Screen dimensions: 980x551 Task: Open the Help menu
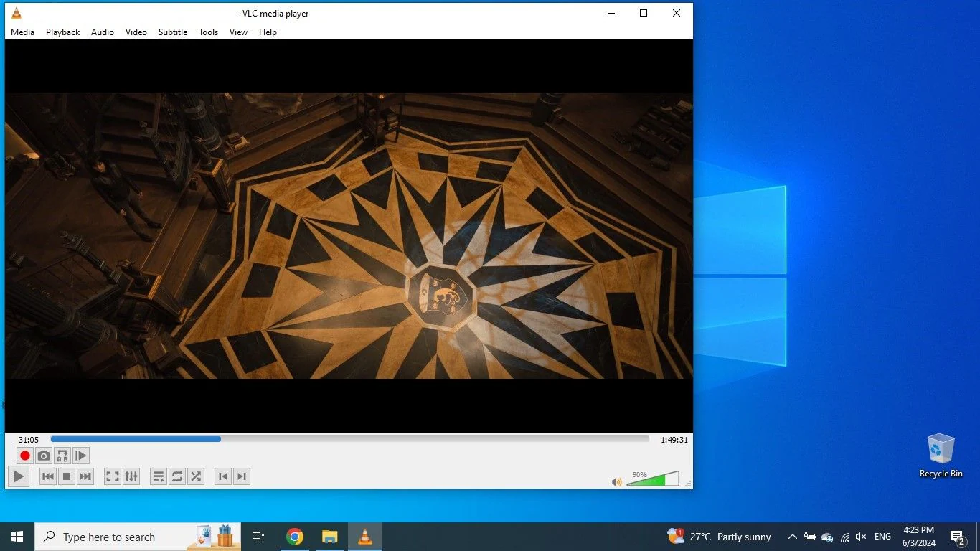[268, 32]
